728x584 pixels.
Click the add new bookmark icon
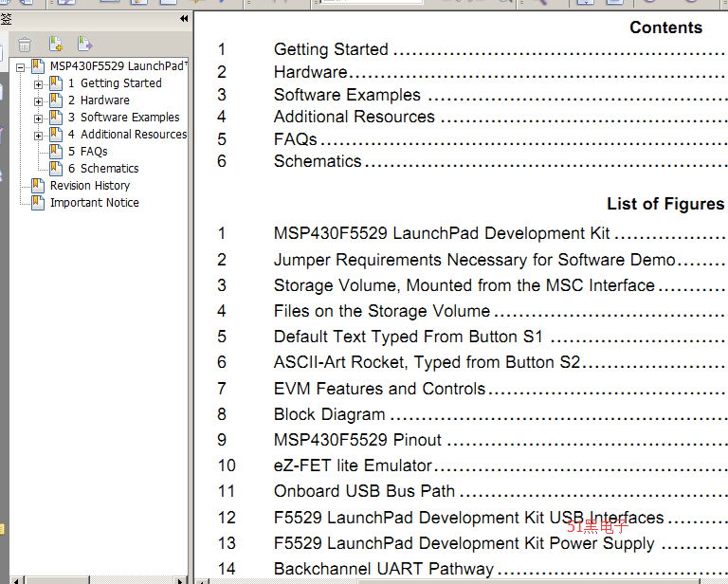point(56,45)
